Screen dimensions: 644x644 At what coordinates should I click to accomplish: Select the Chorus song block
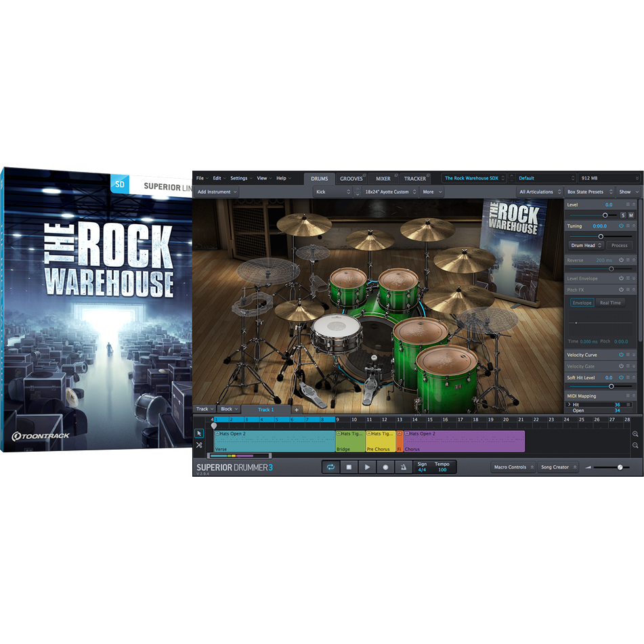[x=464, y=441]
